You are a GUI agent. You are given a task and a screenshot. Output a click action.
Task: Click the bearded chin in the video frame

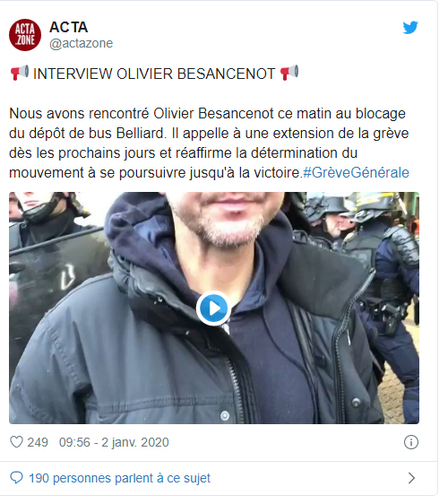click(231, 231)
